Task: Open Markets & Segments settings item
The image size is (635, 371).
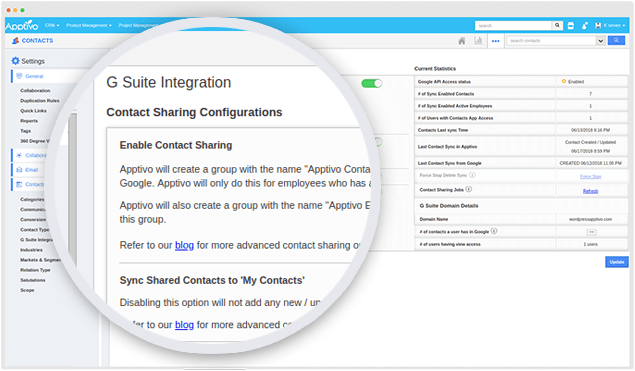Action: point(40,260)
